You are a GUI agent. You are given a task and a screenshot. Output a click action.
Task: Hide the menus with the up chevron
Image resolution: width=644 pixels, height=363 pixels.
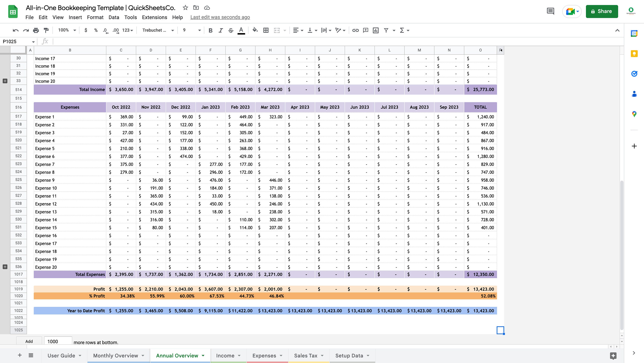point(617,30)
